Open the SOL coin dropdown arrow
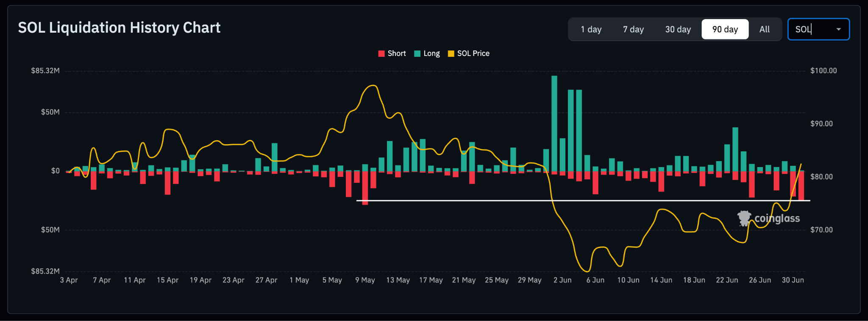868x321 pixels. (x=838, y=29)
